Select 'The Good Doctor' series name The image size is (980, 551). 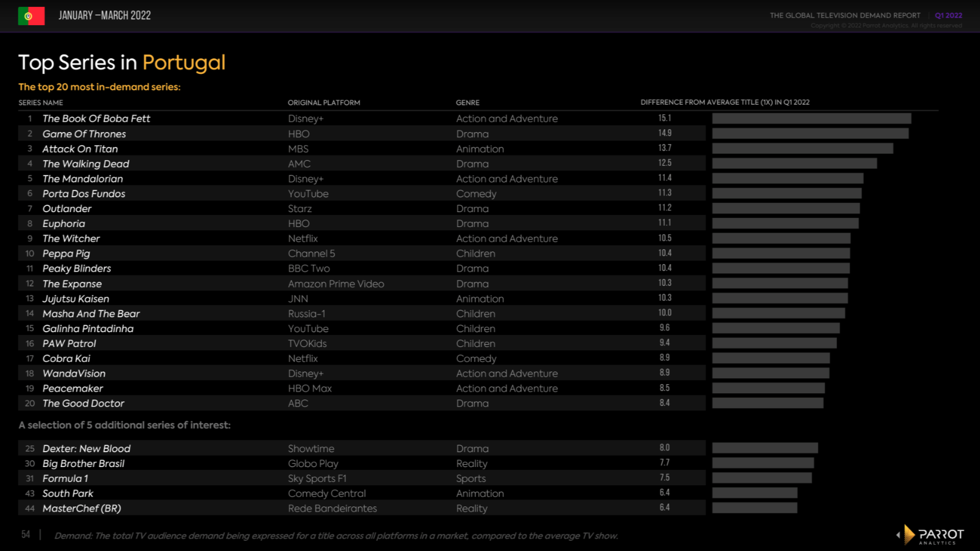pyautogui.click(x=83, y=403)
